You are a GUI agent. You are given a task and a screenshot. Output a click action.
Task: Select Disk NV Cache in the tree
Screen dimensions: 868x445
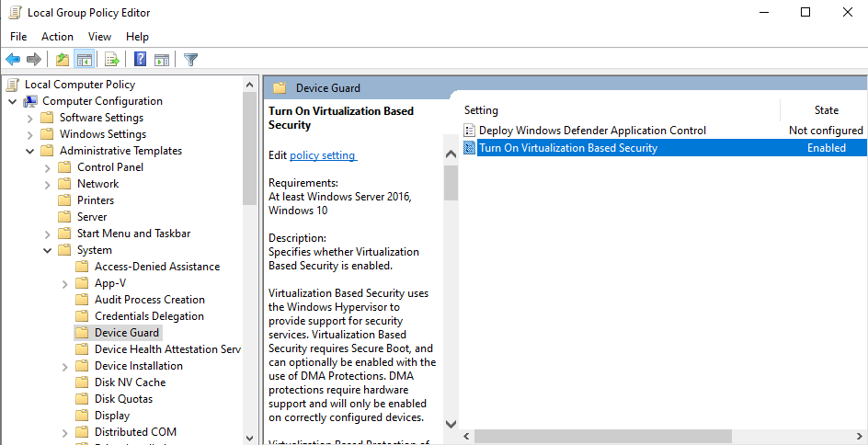130,382
